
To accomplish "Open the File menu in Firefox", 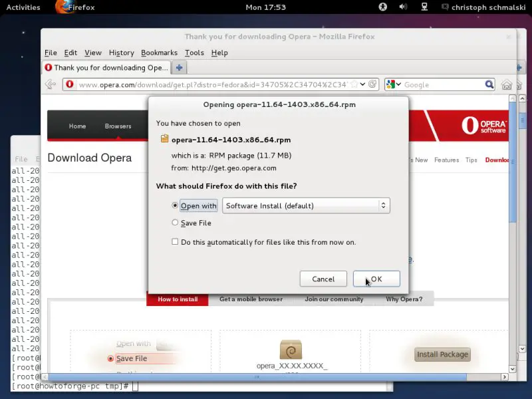I will click(51, 53).
